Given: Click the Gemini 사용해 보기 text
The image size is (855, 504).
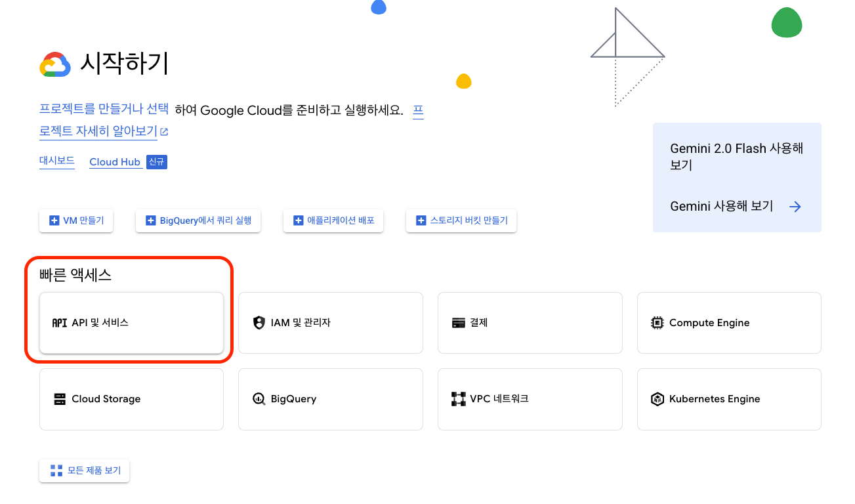Looking at the screenshot, I should (722, 206).
